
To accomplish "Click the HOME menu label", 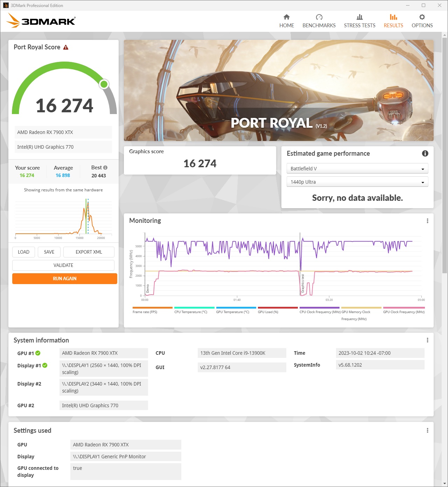I will tap(287, 26).
